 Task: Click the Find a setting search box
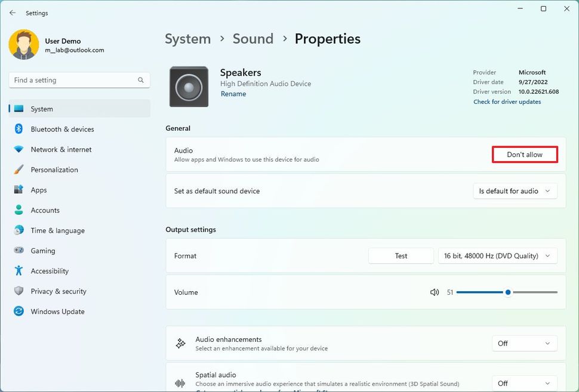tap(78, 79)
